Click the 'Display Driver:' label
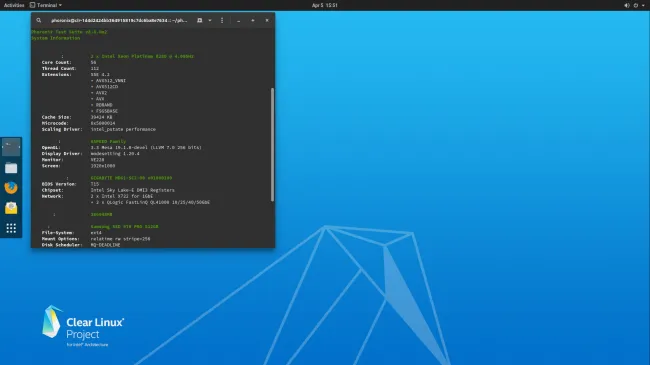Viewport: 650px width, 365px height. coord(62,153)
